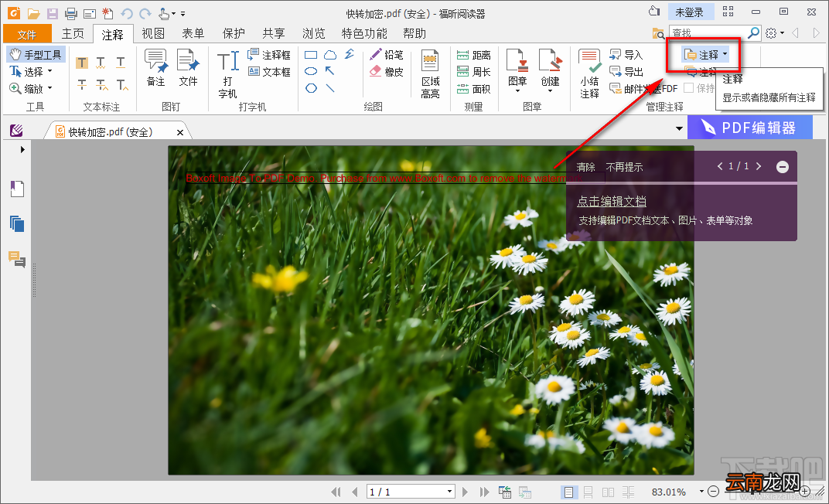Activate the Typewriter (打字机) tool
The image size is (829, 504).
[228, 74]
